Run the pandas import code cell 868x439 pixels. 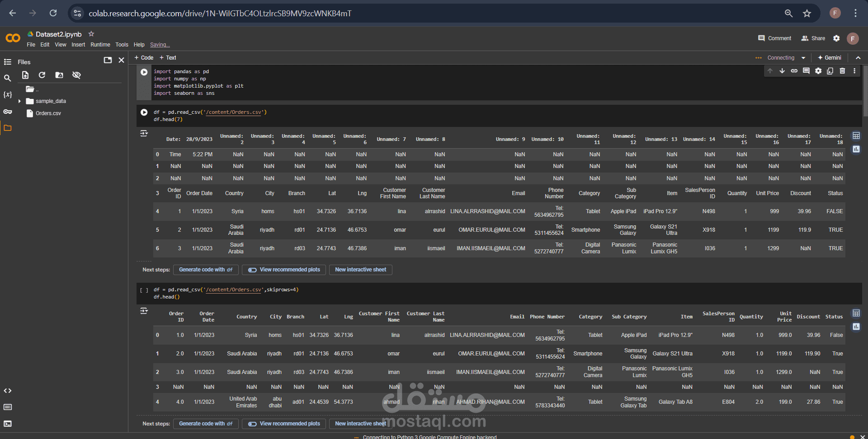tap(144, 72)
